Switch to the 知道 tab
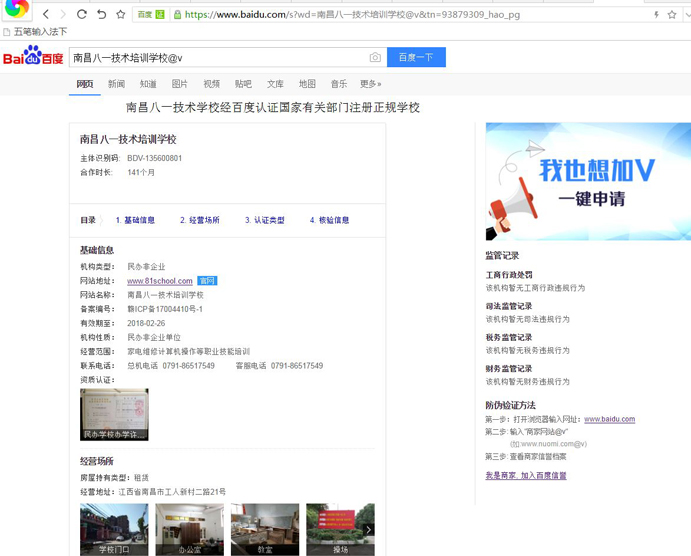This screenshot has width=691, height=556. (x=148, y=84)
